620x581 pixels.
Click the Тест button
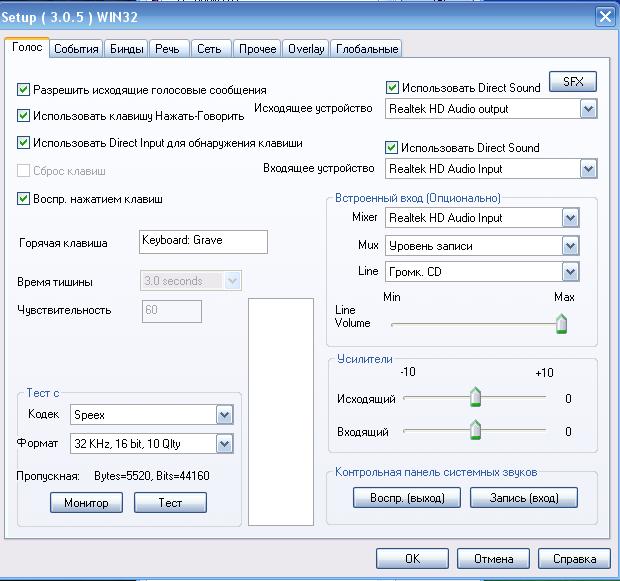coord(170,503)
